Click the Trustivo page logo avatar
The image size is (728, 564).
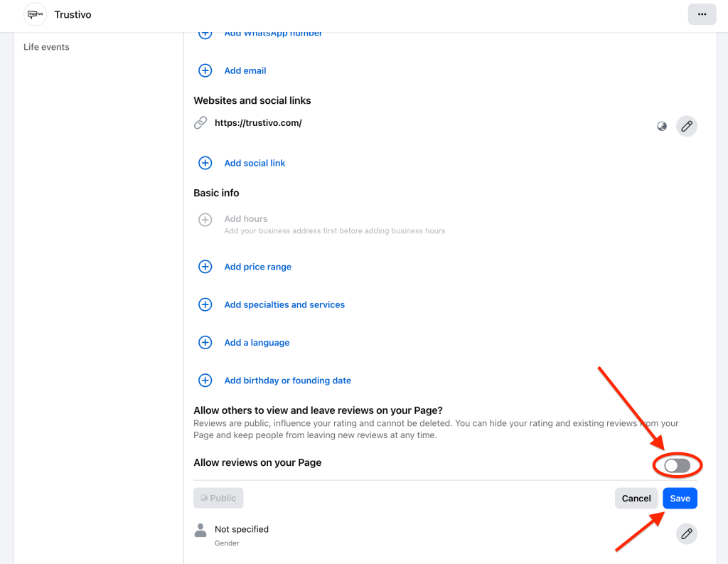click(35, 14)
